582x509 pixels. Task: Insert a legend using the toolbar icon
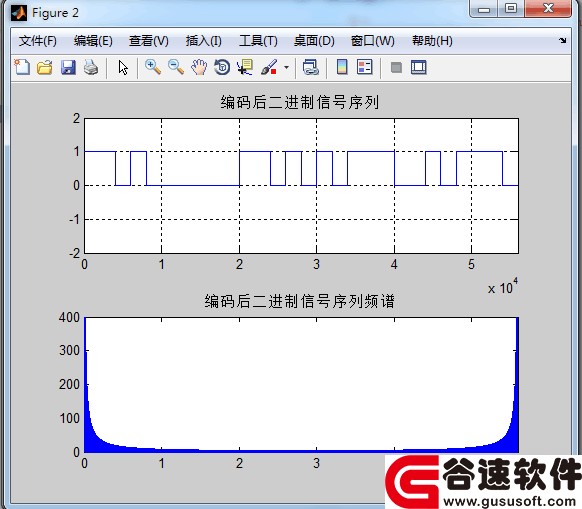click(x=364, y=68)
